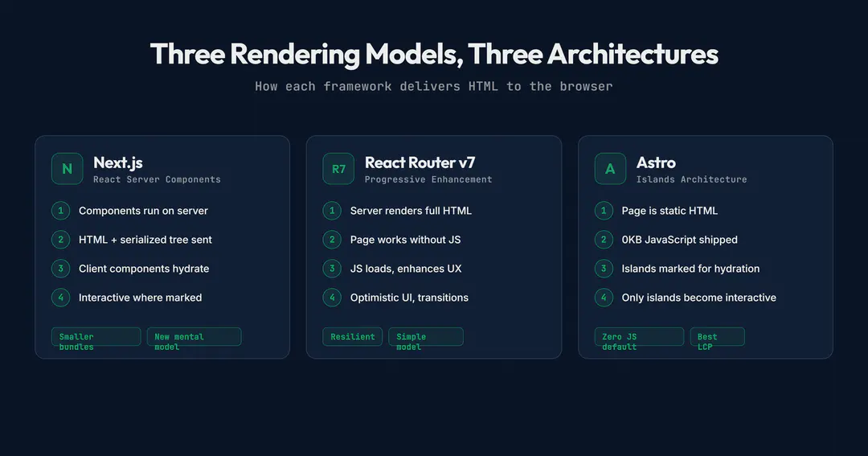Click the text 'Interactive where marked'
Image resolution: width=868 pixels, height=456 pixels.
pyautogui.click(x=140, y=298)
